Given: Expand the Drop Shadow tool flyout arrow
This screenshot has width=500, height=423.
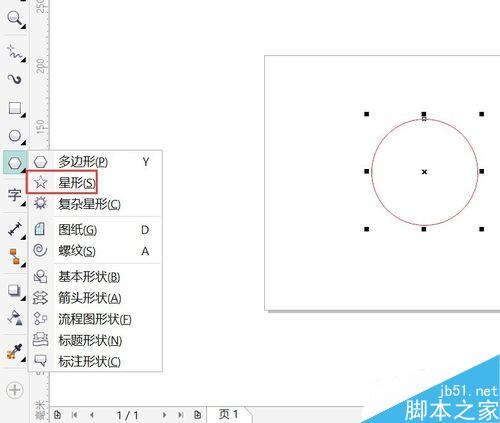Looking at the screenshot, I should pos(23,298).
